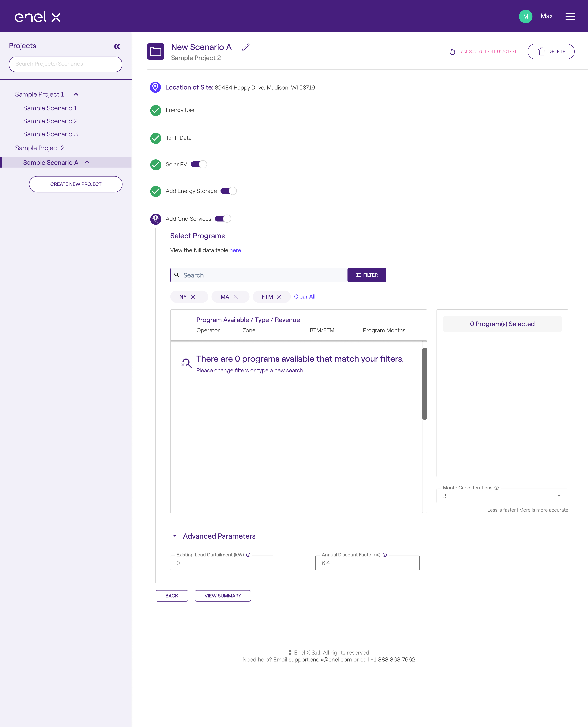
Task: Click the Add Energy Storage green checkmark
Action: coord(156,192)
